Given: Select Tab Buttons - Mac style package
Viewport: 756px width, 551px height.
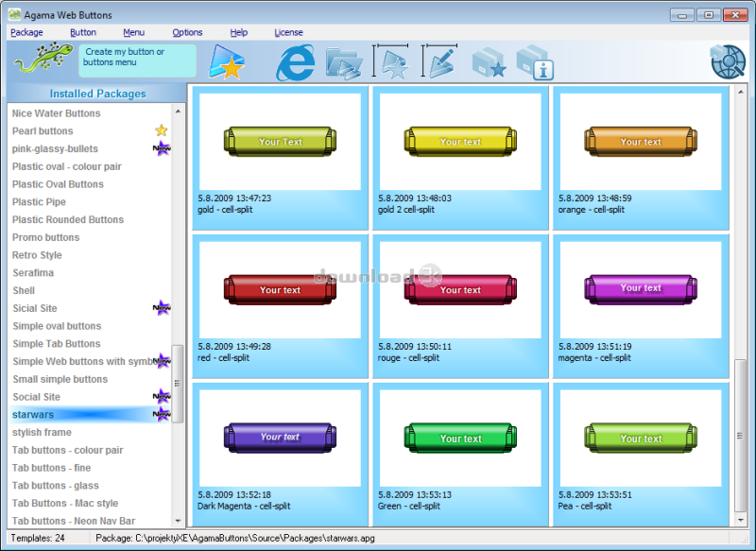Looking at the screenshot, I should pyautogui.click(x=90, y=503).
